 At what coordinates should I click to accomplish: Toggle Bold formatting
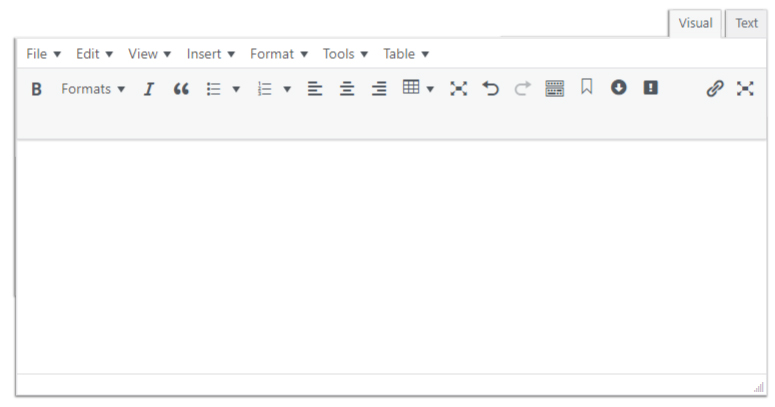[x=36, y=89]
